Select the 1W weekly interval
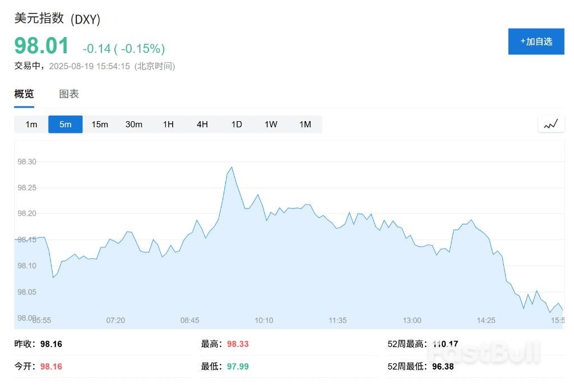This screenshot has width=574, height=392. [x=270, y=124]
